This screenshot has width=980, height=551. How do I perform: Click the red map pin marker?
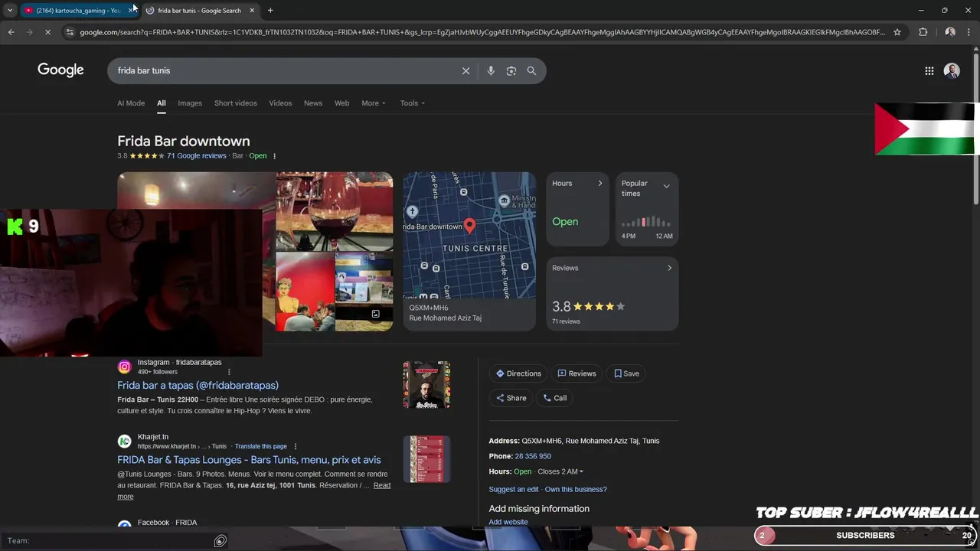(469, 226)
